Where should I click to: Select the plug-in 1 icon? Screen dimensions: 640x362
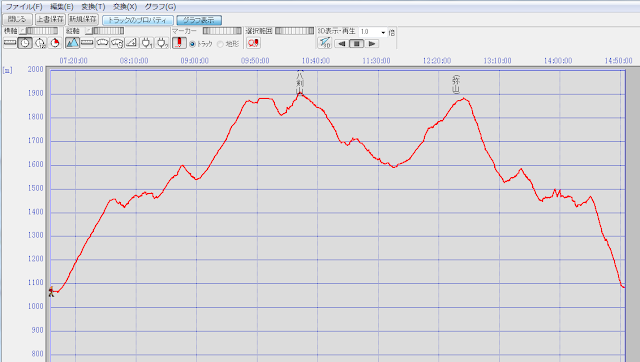(147, 42)
